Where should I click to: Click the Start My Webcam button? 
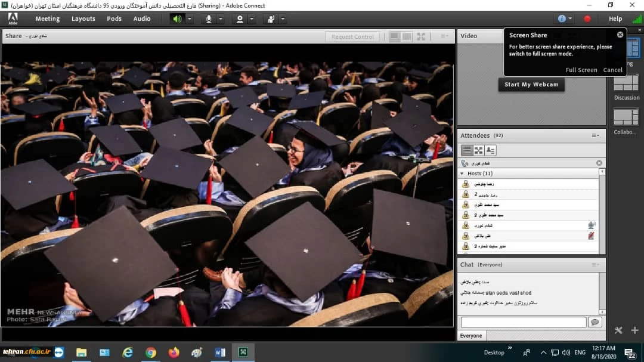tap(531, 85)
